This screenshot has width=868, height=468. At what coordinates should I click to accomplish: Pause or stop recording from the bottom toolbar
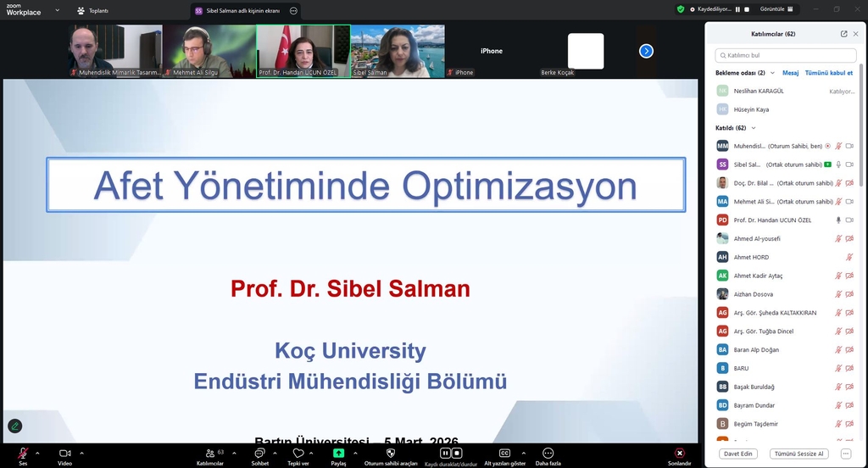pyautogui.click(x=450, y=454)
